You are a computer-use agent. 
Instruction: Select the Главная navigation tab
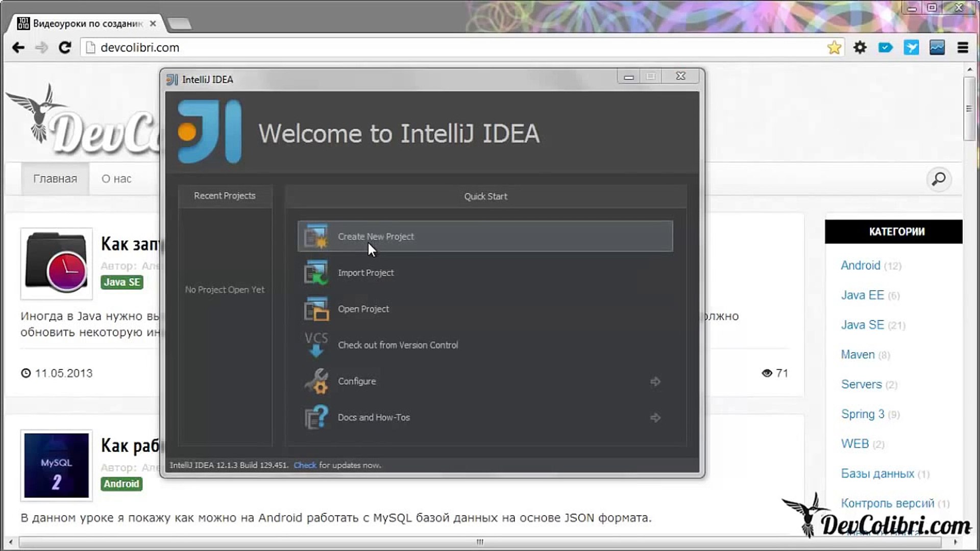[55, 179]
